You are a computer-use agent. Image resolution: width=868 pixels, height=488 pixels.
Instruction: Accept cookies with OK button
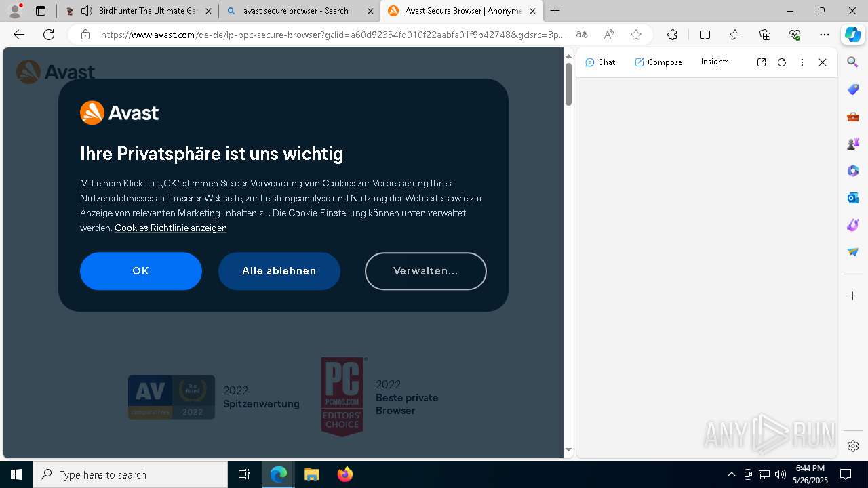141,271
